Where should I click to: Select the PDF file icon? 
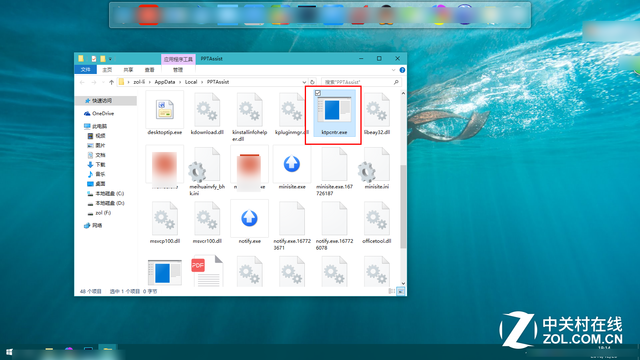click(207, 271)
